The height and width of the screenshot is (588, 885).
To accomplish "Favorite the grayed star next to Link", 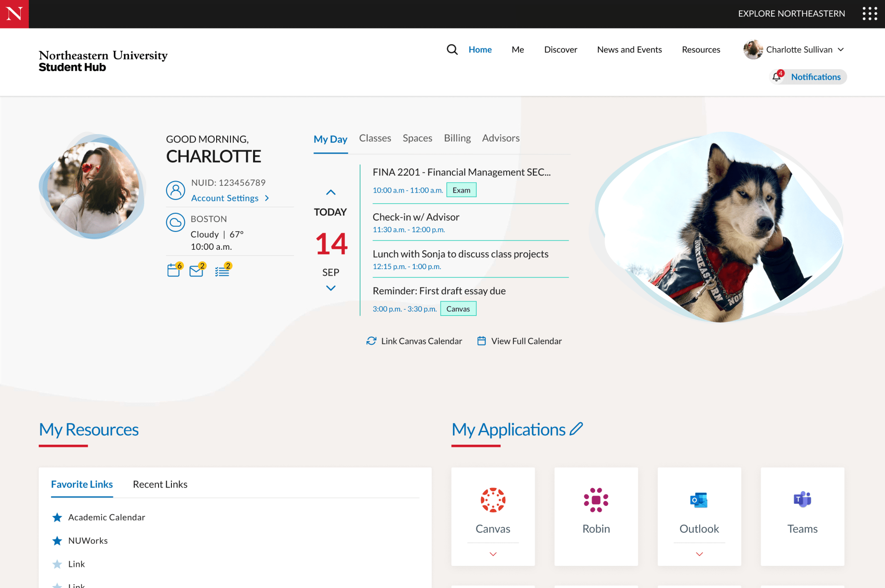I will pyautogui.click(x=57, y=564).
